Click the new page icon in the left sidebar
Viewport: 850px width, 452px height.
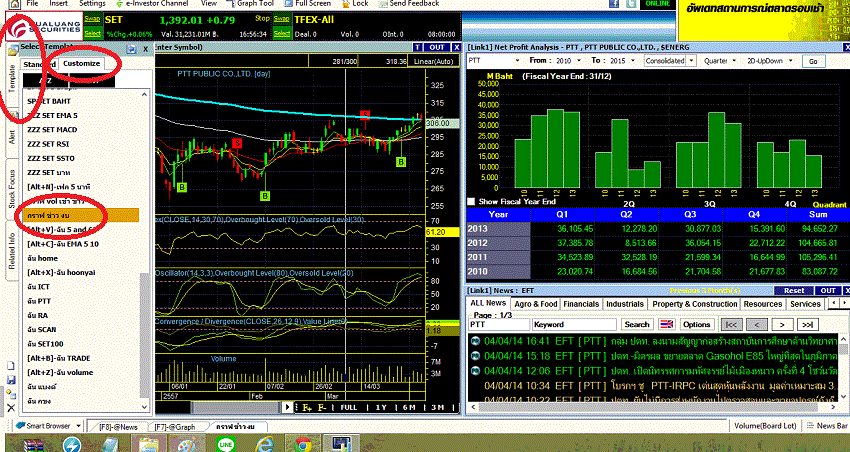[10, 366]
